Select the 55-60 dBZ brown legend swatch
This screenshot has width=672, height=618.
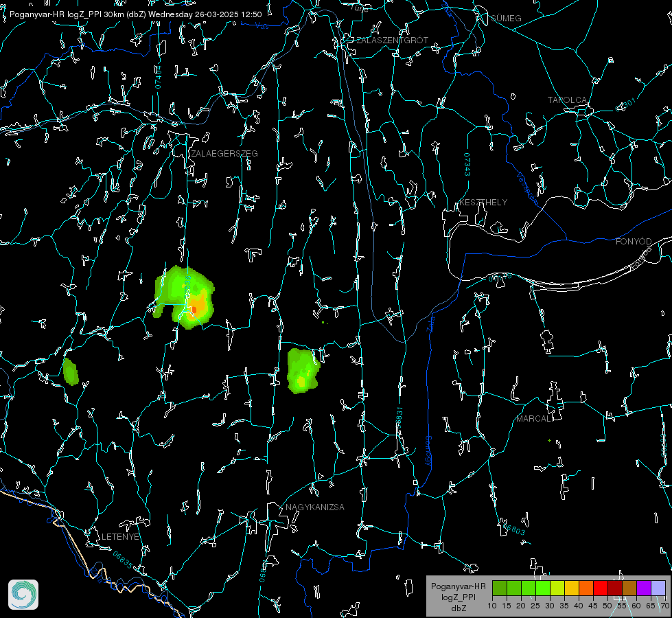[x=629, y=588]
